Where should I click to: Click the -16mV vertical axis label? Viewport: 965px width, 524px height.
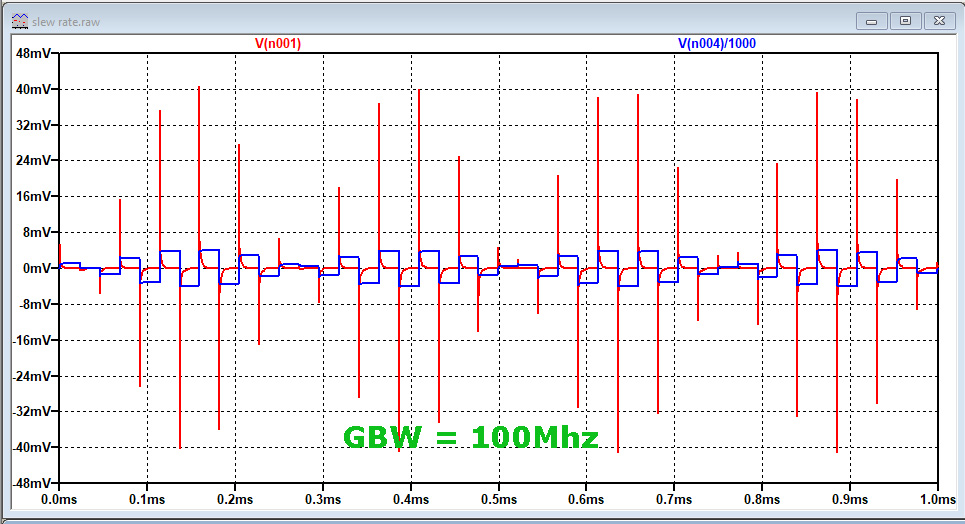[32, 340]
